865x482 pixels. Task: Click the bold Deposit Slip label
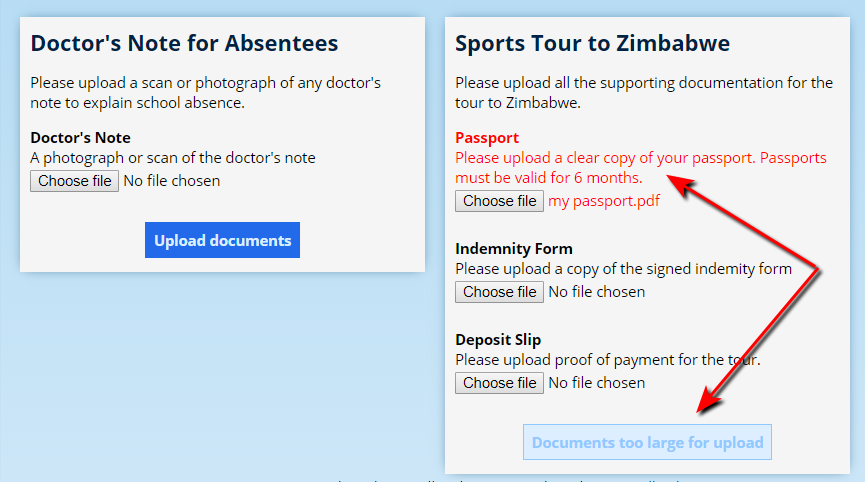click(x=498, y=340)
